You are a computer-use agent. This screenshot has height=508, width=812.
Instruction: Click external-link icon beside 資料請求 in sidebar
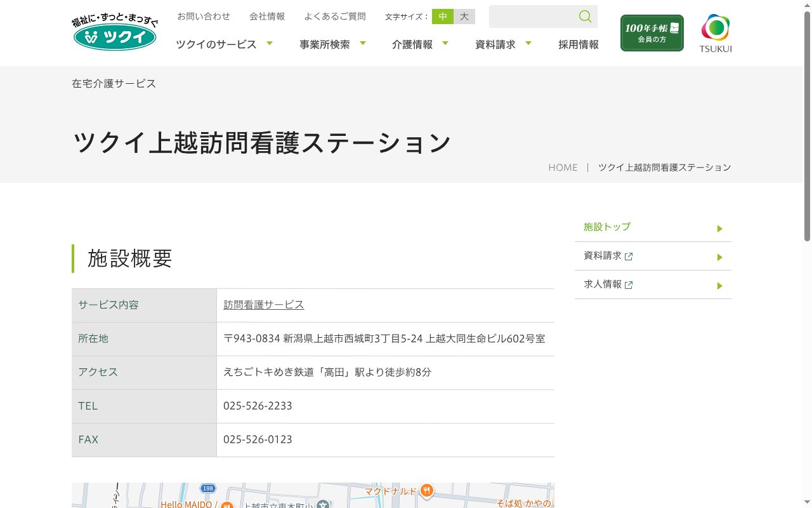coord(629,257)
